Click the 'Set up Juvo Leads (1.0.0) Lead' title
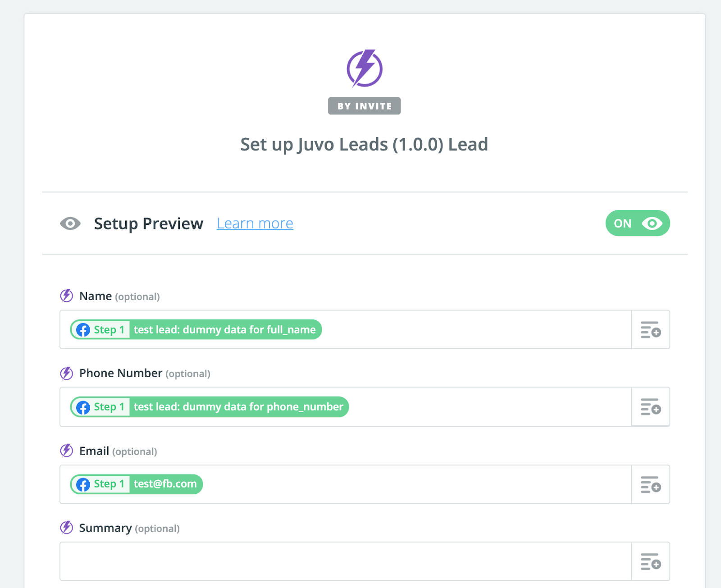This screenshot has width=721, height=588. pos(364,145)
